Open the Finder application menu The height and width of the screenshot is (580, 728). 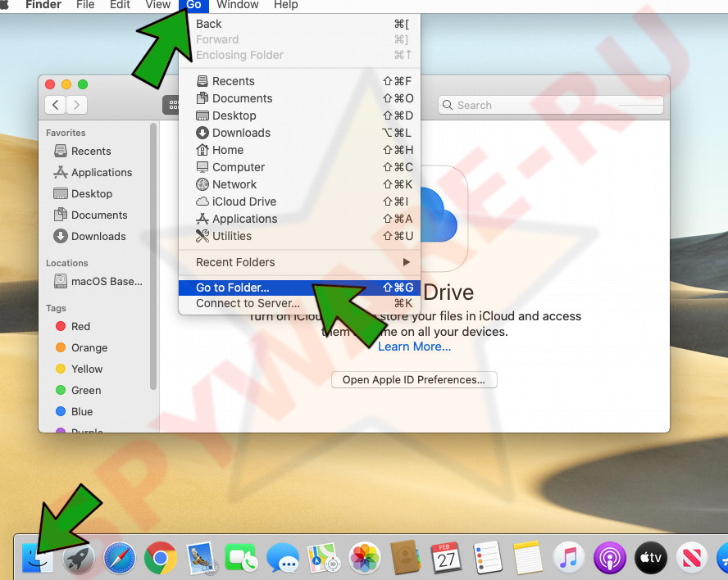tap(43, 5)
